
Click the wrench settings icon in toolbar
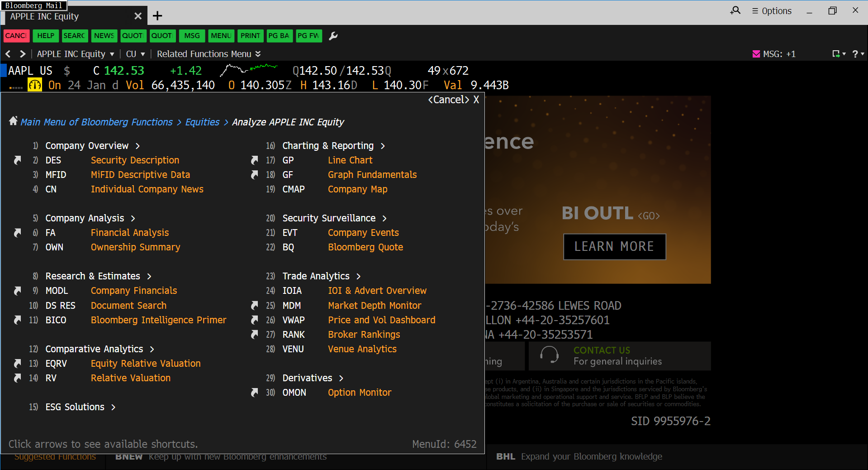[333, 36]
